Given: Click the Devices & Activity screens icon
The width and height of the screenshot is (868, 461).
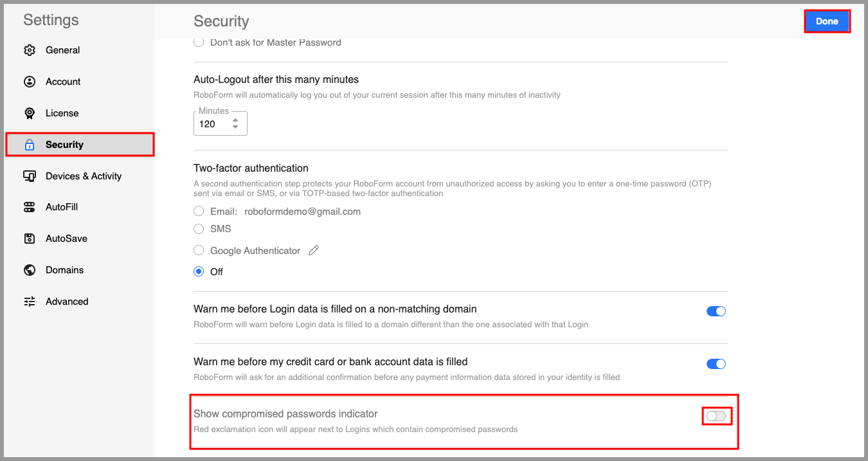Looking at the screenshot, I should pyautogui.click(x=30, y=176).
